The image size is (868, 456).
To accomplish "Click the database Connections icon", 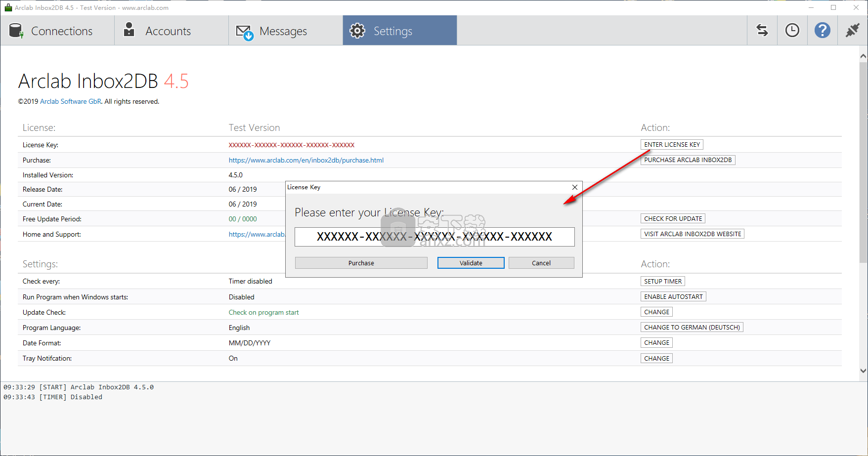I will (16, 31).
